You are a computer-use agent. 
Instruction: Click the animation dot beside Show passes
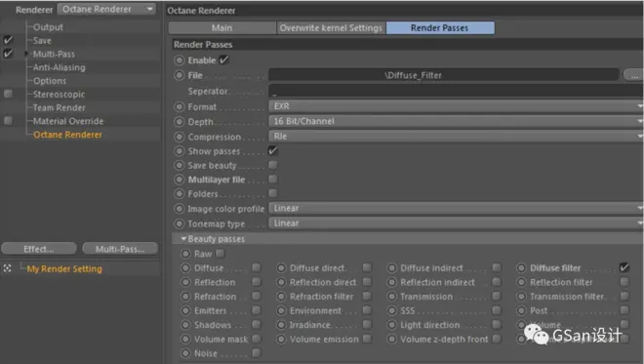(180, 151)
